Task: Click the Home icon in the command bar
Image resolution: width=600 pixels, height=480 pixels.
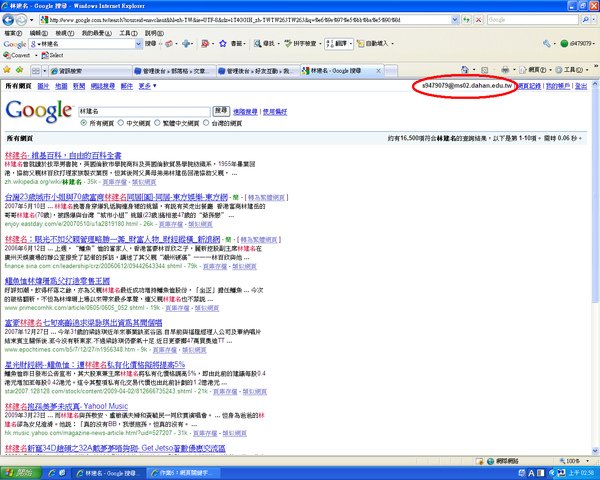Action: tap(465, 70)
